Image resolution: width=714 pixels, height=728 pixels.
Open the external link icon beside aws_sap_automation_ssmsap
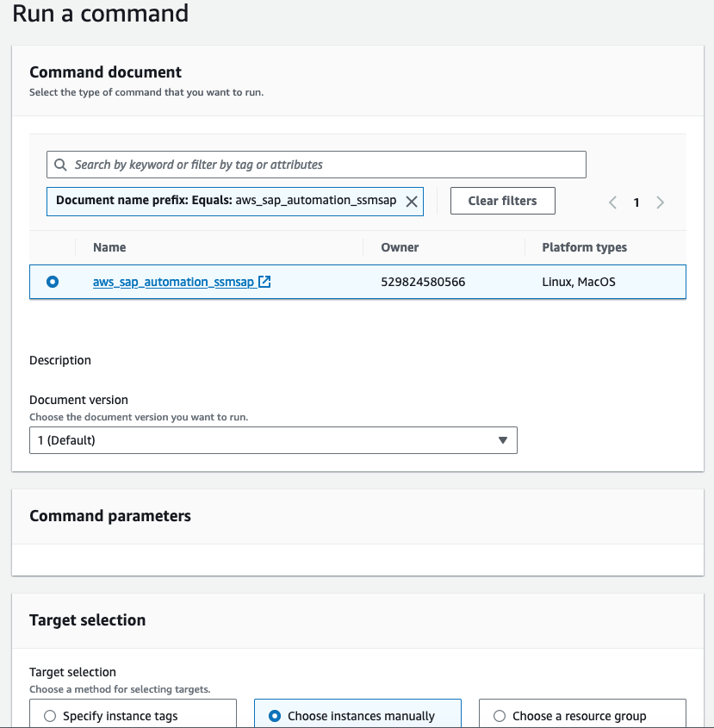click(265, 282)
